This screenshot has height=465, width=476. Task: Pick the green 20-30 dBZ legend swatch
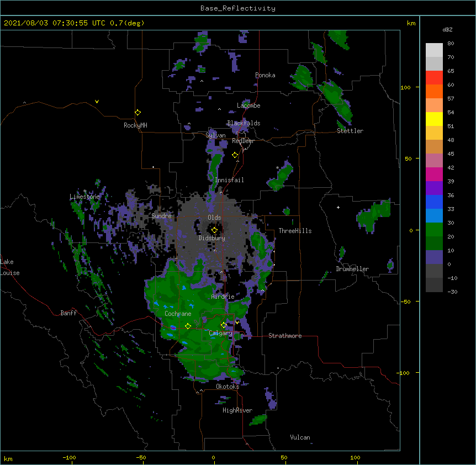coord(434,230)
